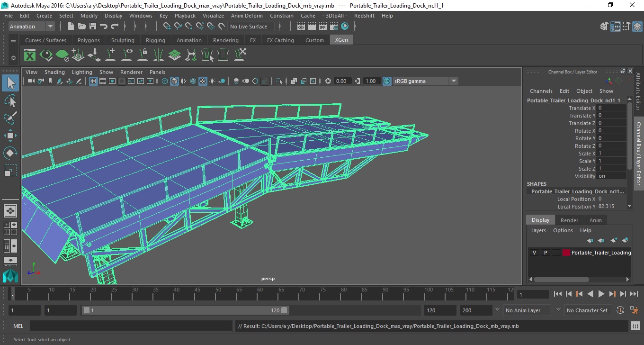Viewport: 644px width, 345px height.
Task: Switch to the Anim layer tab
Action: click(595, 220)
